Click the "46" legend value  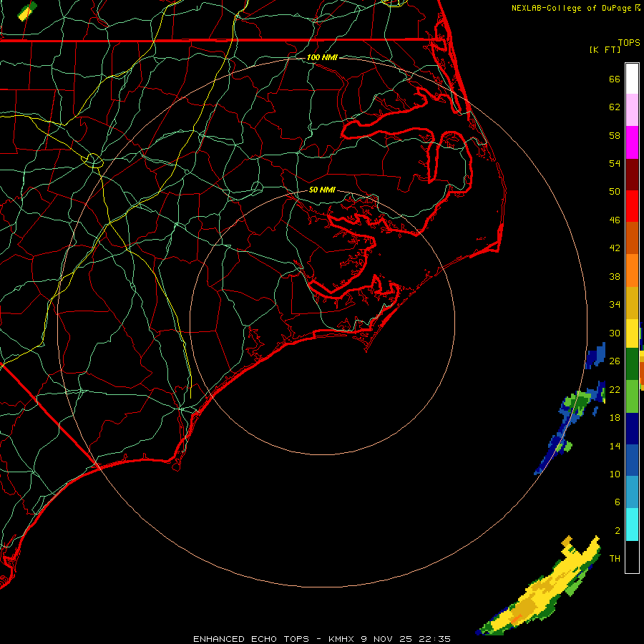pos(615,220)
